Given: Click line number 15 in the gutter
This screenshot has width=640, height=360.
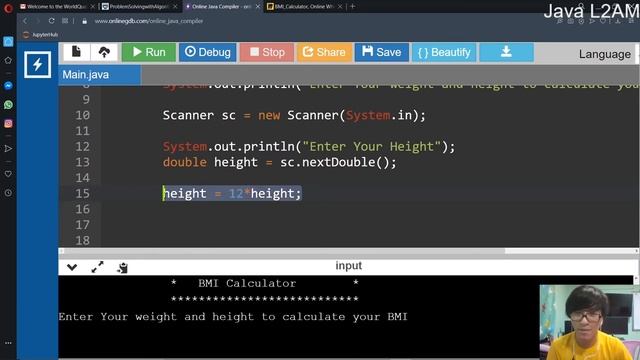Looking at the screenshot, I should [82, 193].
